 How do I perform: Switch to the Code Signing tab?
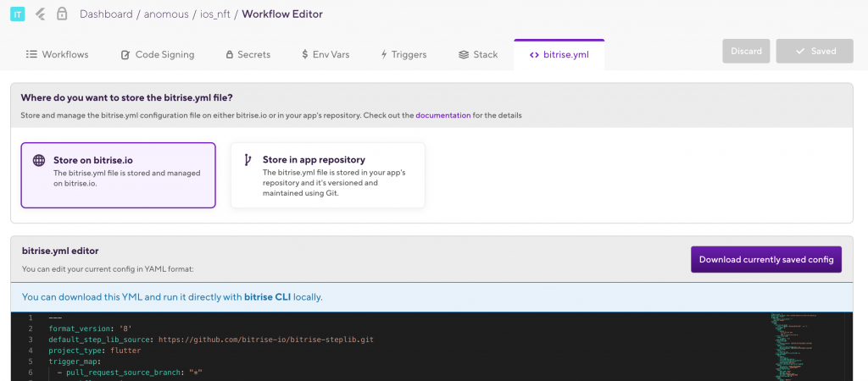pyautogui.click(x=158, y=54)
